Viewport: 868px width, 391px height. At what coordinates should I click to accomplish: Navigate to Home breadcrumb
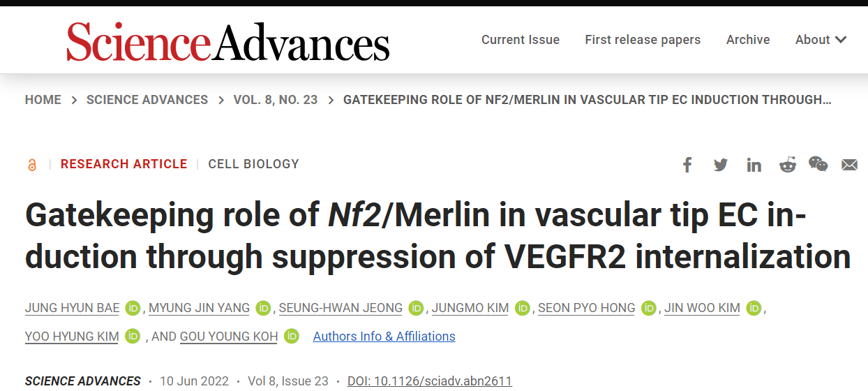point(43,100)
